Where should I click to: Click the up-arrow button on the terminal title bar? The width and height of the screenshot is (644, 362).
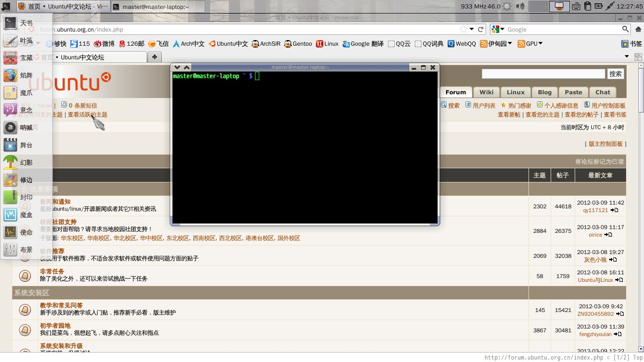pyautogui.click(x=186, y=67)
